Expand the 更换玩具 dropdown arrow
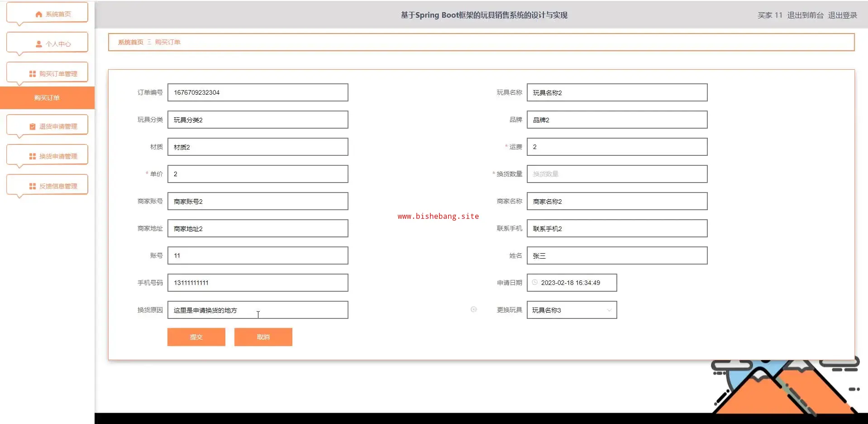Viewport: 868px width, 424px height. 609,310
